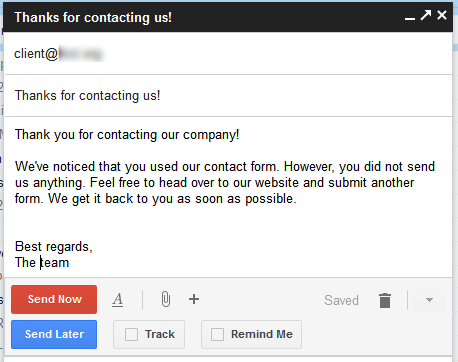Image resolution: width=458 pixels, height=362 pixels.
Task: Click the Saved draft status label
Action: (x=341, y=300)
